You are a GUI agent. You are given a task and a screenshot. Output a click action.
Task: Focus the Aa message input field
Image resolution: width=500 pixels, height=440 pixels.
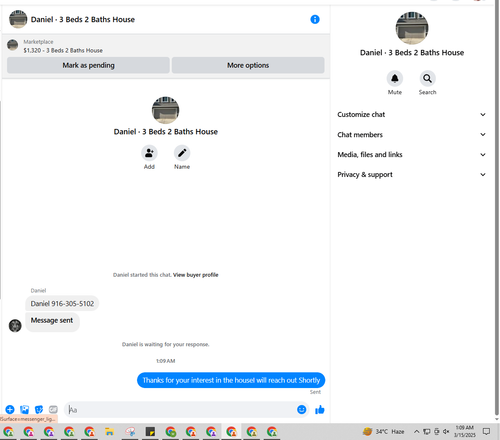click(x=180, y=410)
